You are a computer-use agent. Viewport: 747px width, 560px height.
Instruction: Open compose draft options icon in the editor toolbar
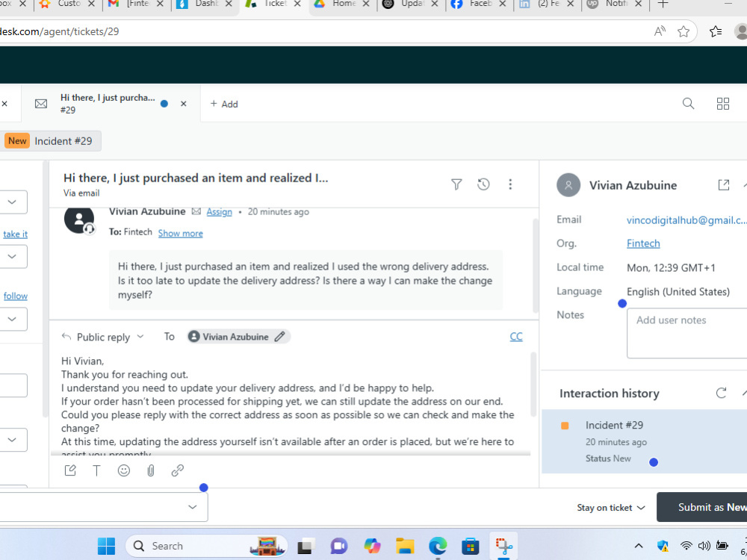tap(70, 470)
